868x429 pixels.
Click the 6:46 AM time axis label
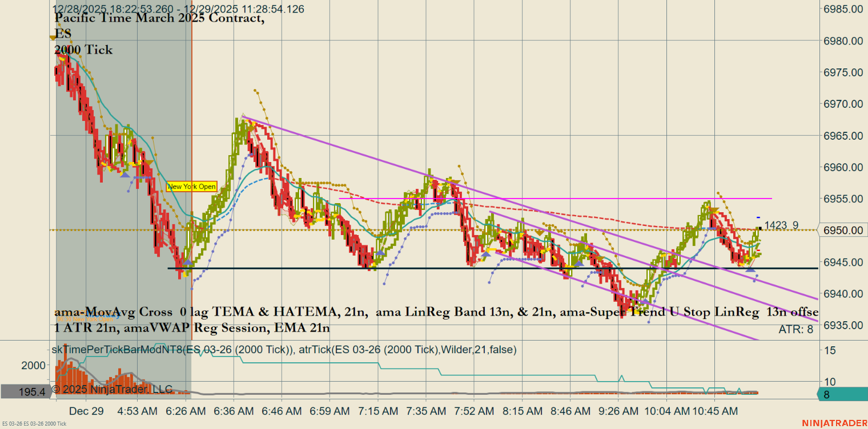[283, 411]
